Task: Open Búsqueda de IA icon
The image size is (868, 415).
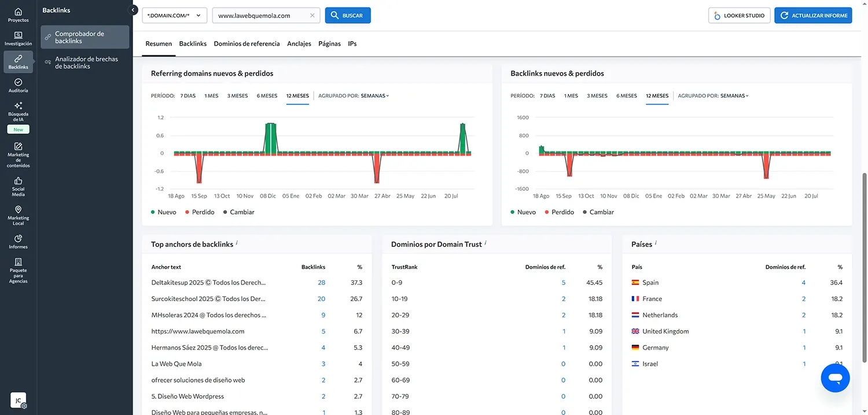Action: click(x=18, y=109)
